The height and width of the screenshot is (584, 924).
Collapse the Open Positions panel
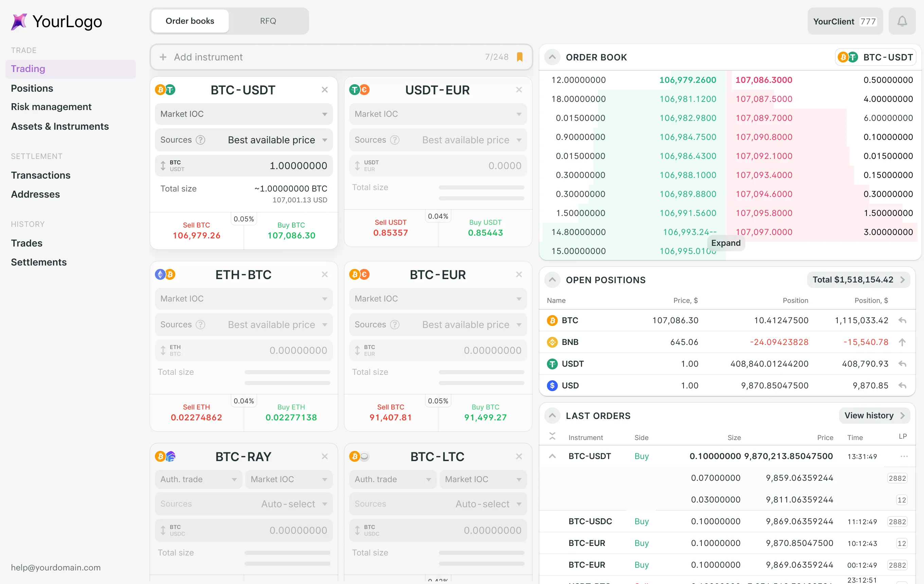552,279
